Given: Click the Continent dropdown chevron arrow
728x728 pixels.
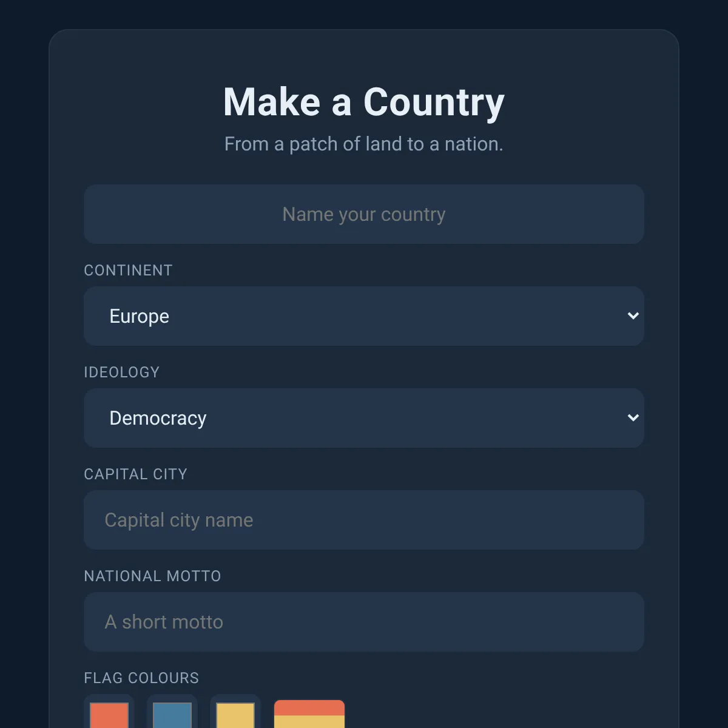Looking at the screenshot, I should 633,316.
